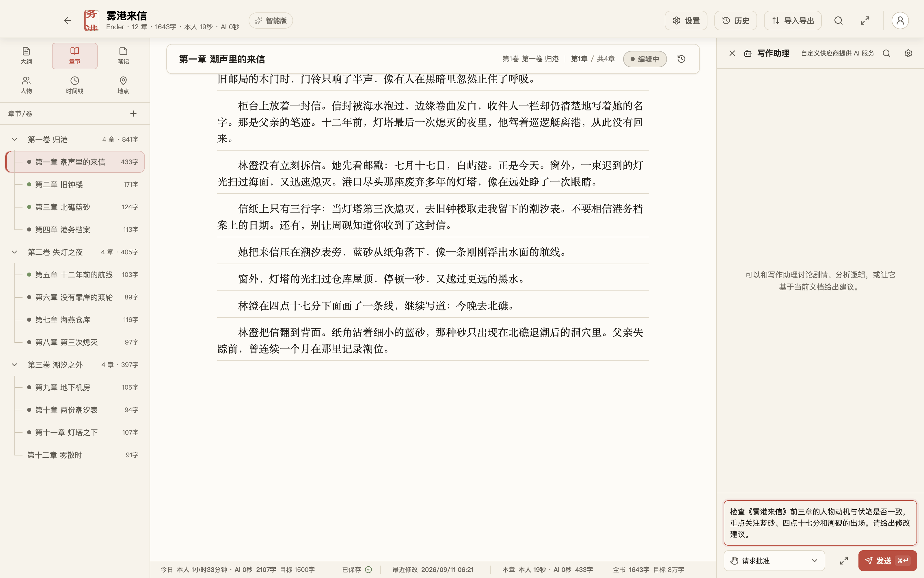The width and height of the screenshot is (924, 578).
Task: Click 自定义供应商提供 AI 服务 label
Action: click(837, 53)
